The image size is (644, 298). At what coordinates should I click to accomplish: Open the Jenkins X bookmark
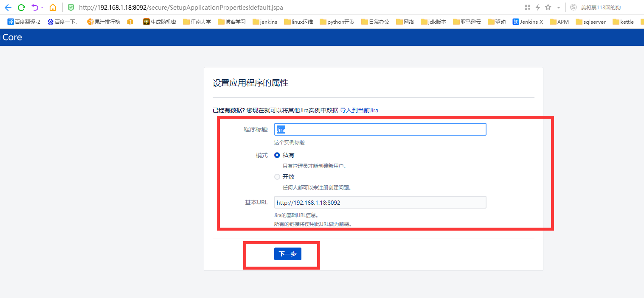click(x=528, y=22)
